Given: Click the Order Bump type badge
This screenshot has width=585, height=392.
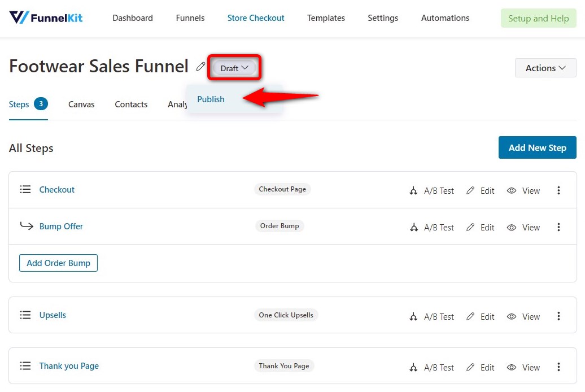Looking at the screenshot, I should click(x=280, y=226).
